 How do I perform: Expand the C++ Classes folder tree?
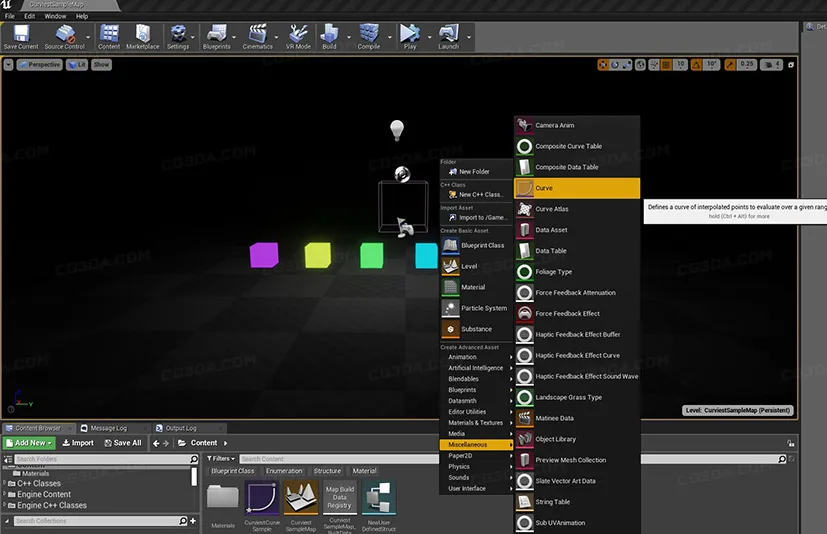[5, 483]
